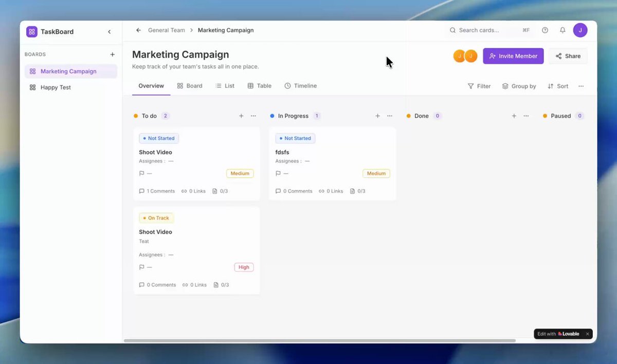Click the Medium priority tag on fdsfs card
This screenshot has width=617, height=364.
pos(376,174)
